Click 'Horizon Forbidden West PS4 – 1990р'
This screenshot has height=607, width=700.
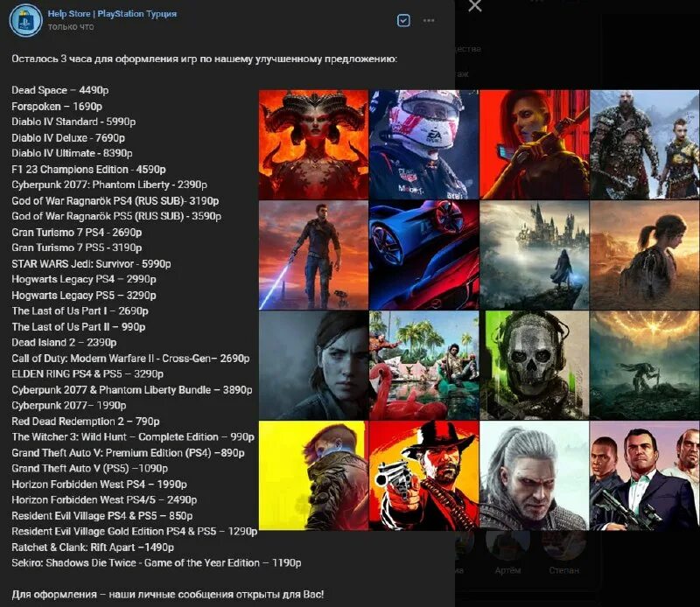click(x=99, y=485)
